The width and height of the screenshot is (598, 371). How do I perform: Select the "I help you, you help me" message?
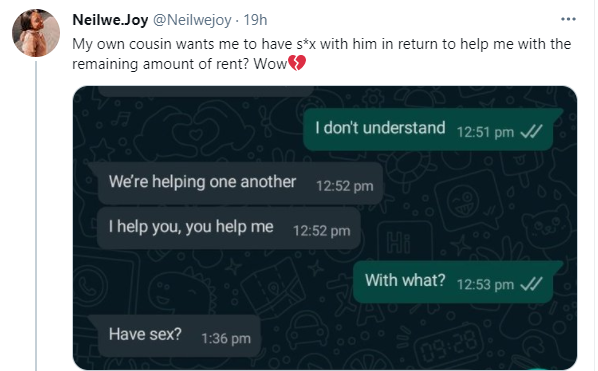(x=228, y=228)
